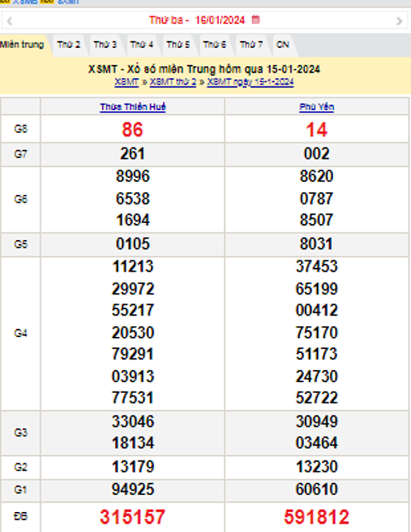Click the XSMT breadcrumb link
411x532 pixels.
pos(127,82)
